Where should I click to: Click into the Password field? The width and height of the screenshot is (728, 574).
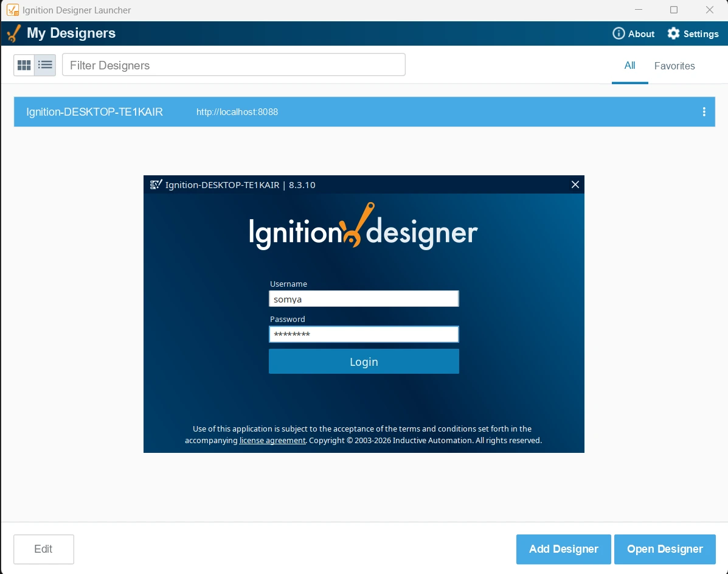point(364,334)
